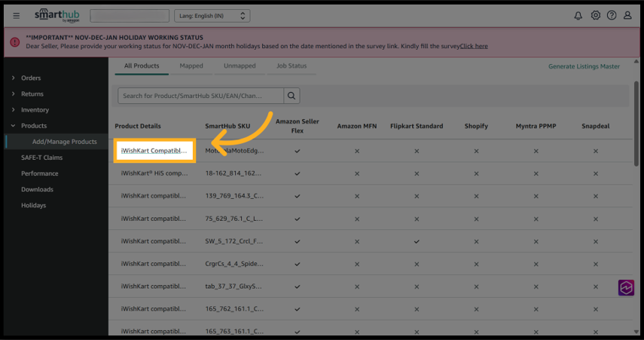Click the notifications bell icon
644x340 pixels.
578,16
